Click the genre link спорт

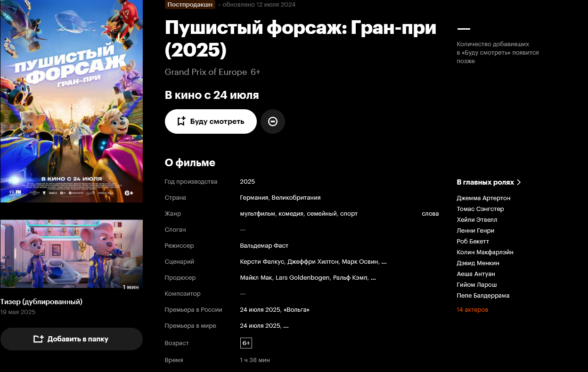pyautogui.click(x=349, y=214)
